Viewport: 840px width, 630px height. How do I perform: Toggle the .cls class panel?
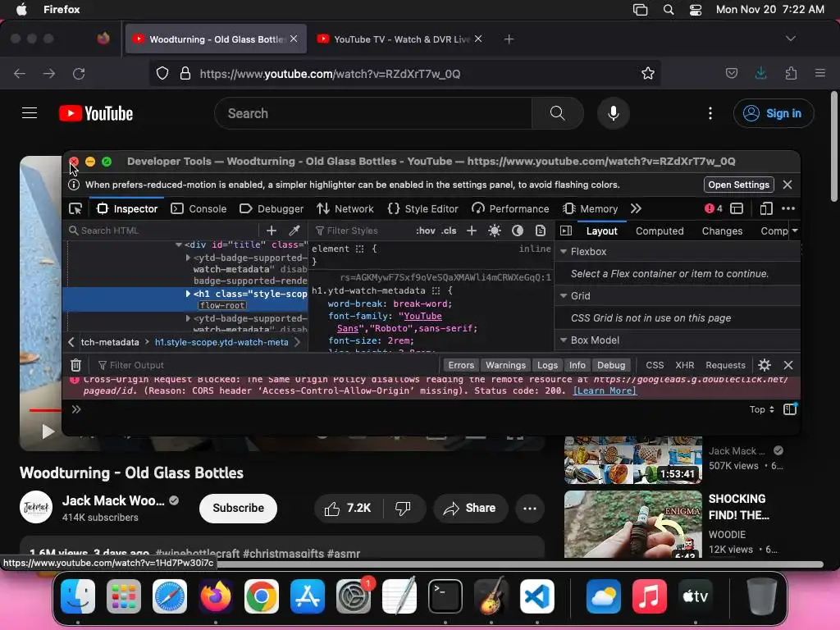click(449, 231)
